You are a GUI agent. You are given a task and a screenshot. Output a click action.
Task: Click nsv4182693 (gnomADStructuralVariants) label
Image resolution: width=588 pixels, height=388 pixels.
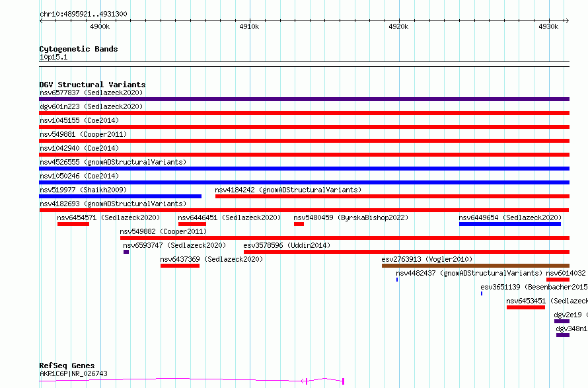[x=113, y=204]
